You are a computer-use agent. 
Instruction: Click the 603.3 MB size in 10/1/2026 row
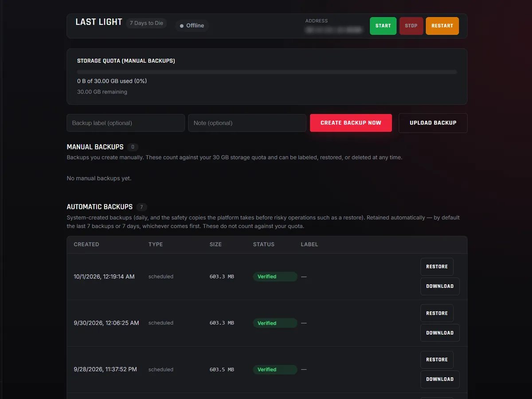click(x=222, y=277)
